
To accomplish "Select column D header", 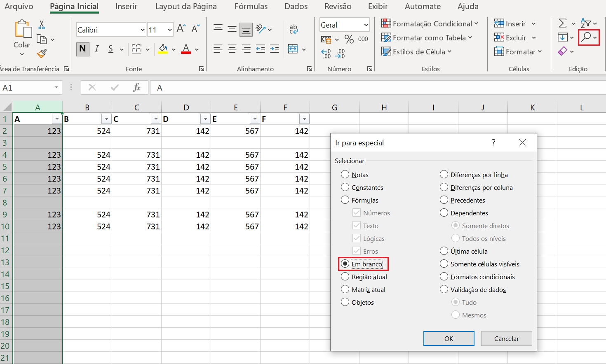I will (186, 107).
